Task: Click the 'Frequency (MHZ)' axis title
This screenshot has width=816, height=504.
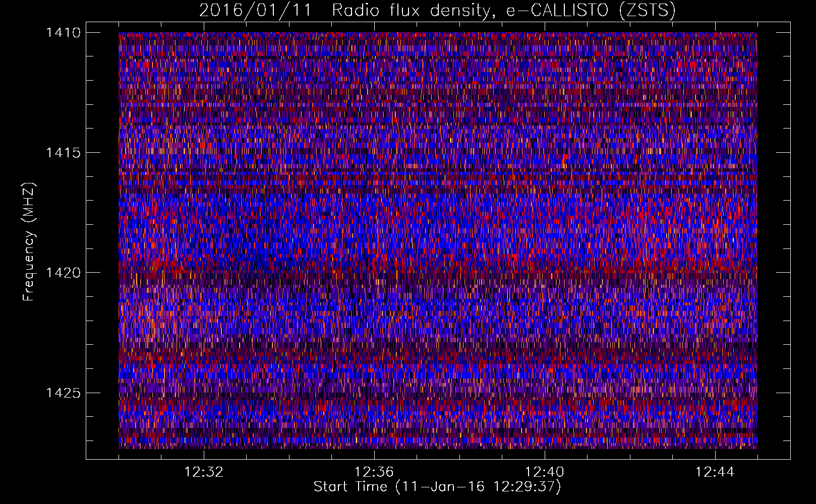Action: click(29, 241)
